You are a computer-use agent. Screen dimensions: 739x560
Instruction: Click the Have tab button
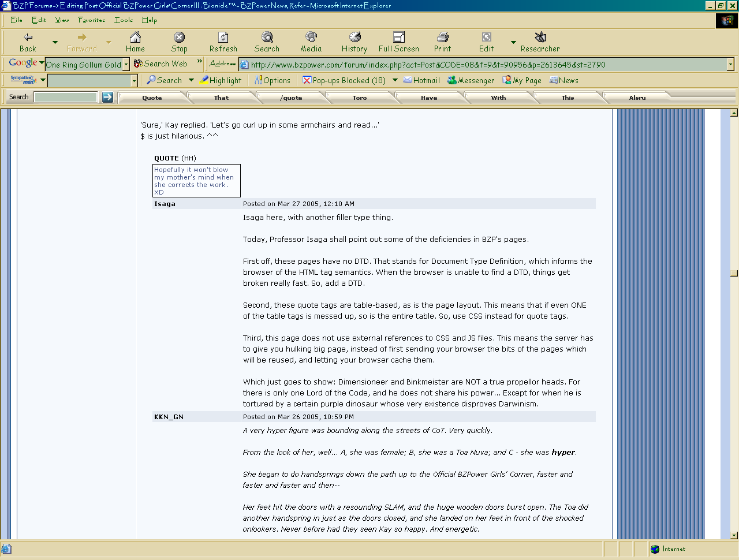pyautogui.click(x=429, y=98)
